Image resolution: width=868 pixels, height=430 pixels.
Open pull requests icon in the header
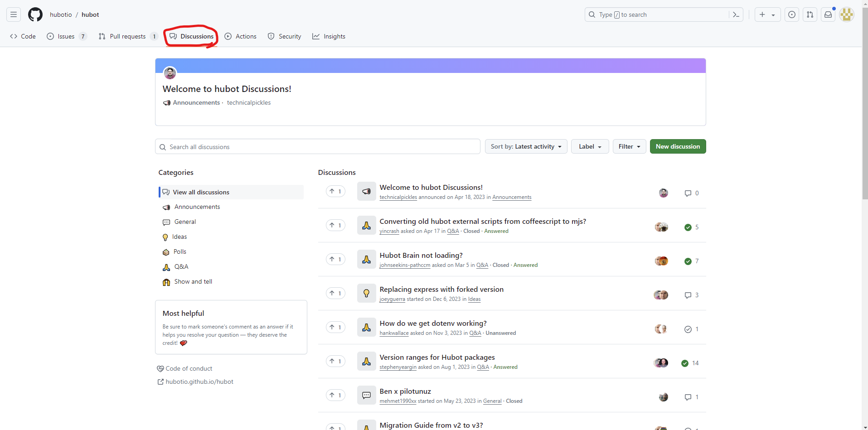click(810, 14)
